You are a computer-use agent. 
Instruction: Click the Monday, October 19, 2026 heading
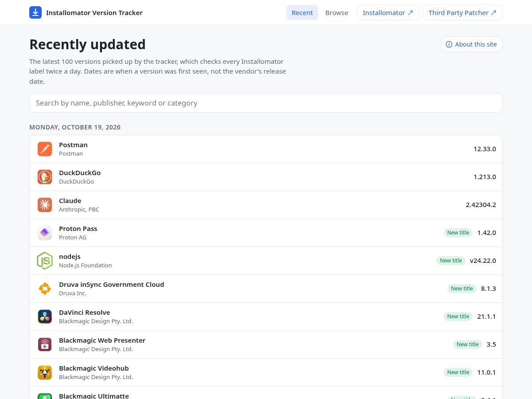[x=75, y=127]
